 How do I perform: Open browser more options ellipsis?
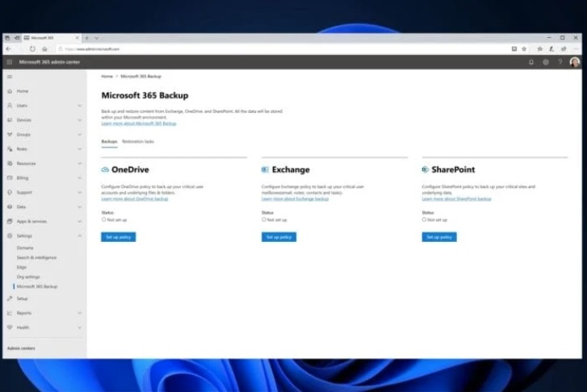[576, 49]
